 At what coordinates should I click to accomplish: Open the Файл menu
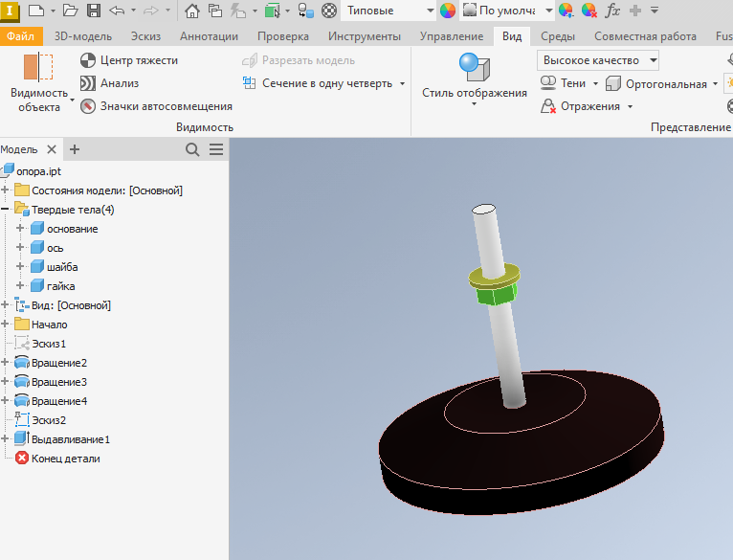(21, 36)
